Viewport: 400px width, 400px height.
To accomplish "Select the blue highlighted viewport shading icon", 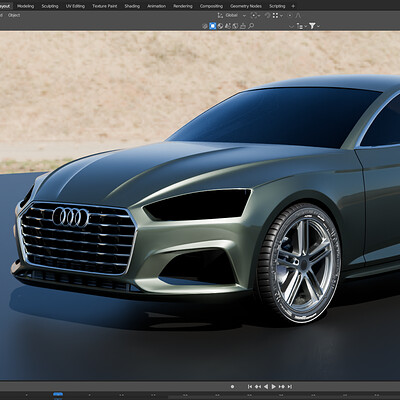I will [213, 26].
